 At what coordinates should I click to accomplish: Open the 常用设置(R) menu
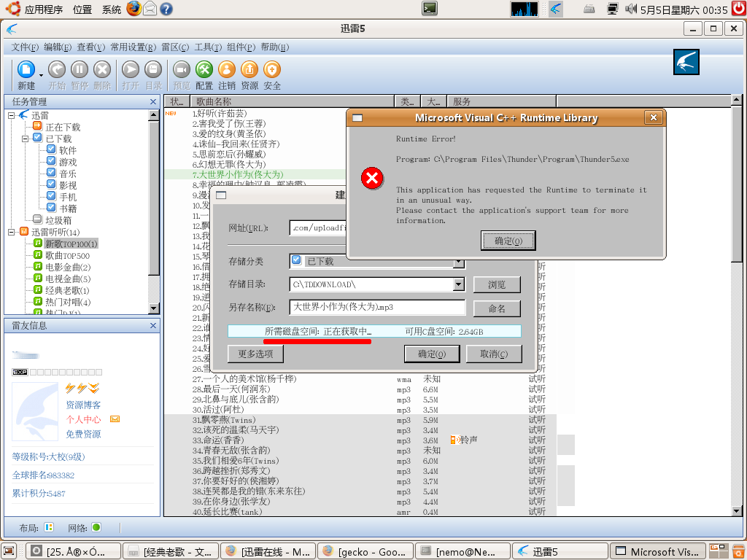click(x=133, y=47)
